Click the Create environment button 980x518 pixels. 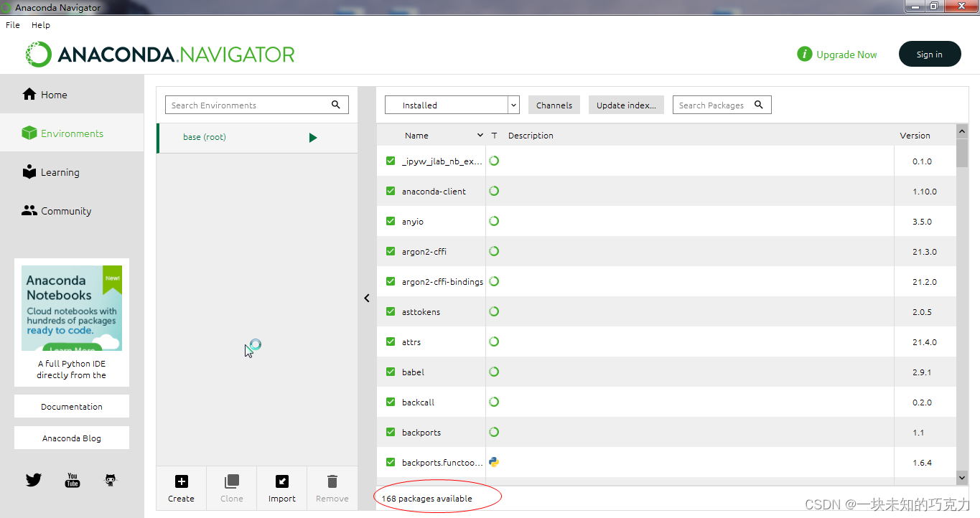tap(182, 489)
